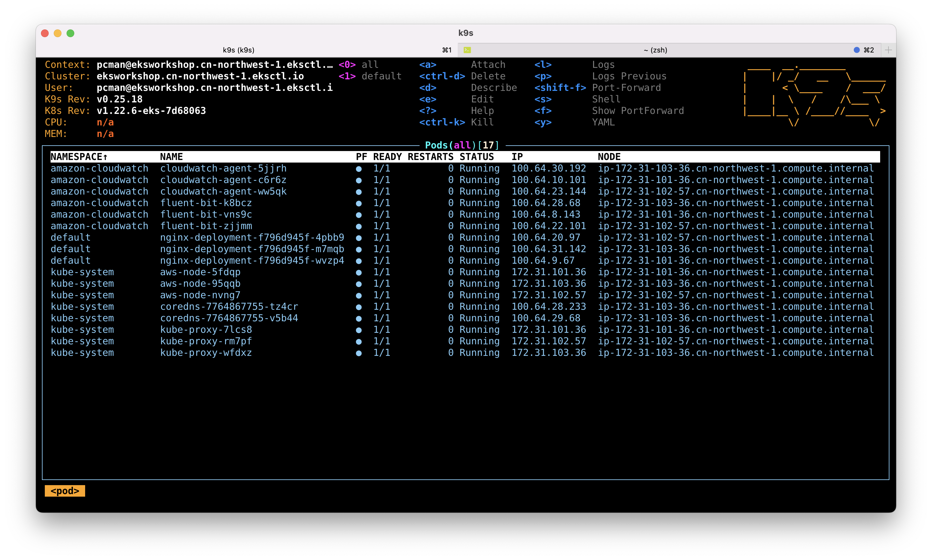This screenshot has height=560, width=932.
Task: Add a new terminal tab with plus button
Action: coord(888,50)
